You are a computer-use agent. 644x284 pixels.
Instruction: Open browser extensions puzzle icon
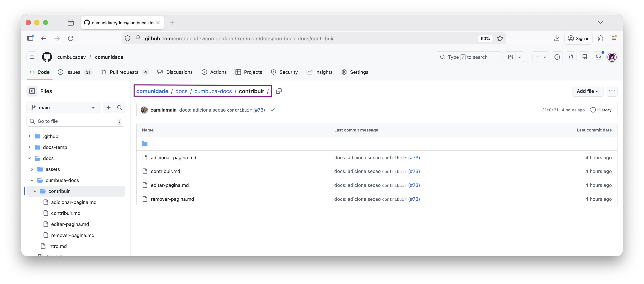click(601, 39)
